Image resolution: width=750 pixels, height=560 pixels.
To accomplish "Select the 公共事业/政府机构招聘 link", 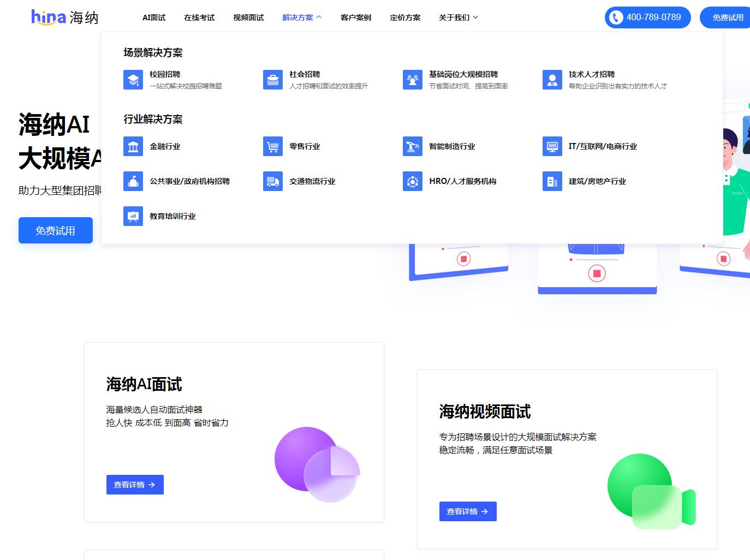I will (x=190, y=181).
